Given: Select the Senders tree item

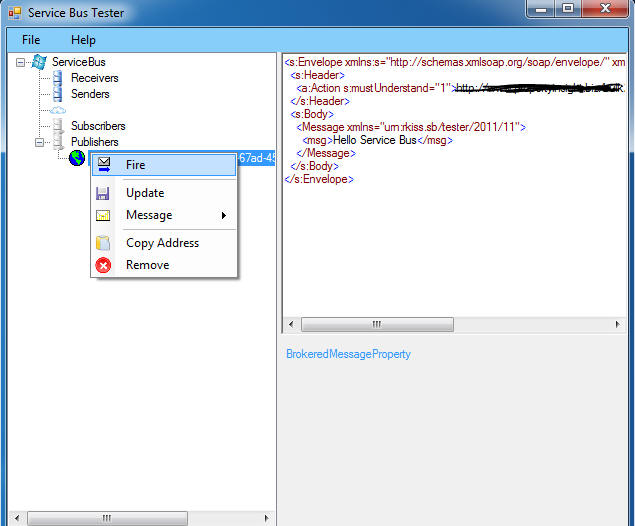Looking at the screenshot, I should [90, 94].
